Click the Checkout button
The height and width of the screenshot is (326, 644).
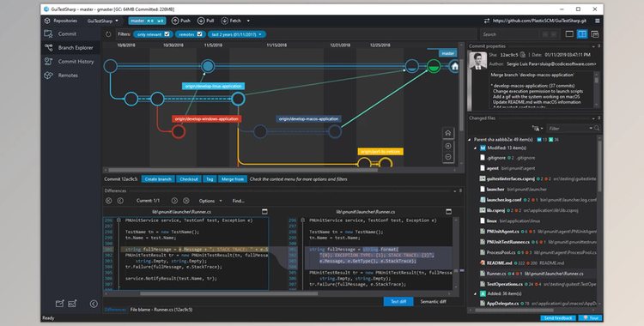tap(189, 179)
